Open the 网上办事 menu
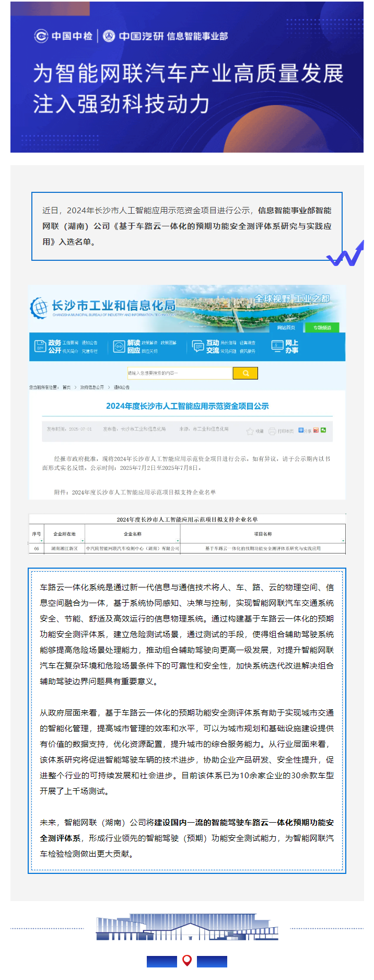 291,347
